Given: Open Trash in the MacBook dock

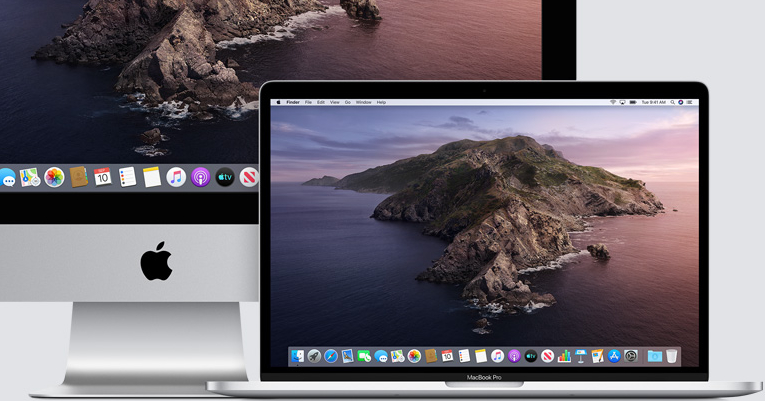Looking at the screenshot, I should [671, 356].
